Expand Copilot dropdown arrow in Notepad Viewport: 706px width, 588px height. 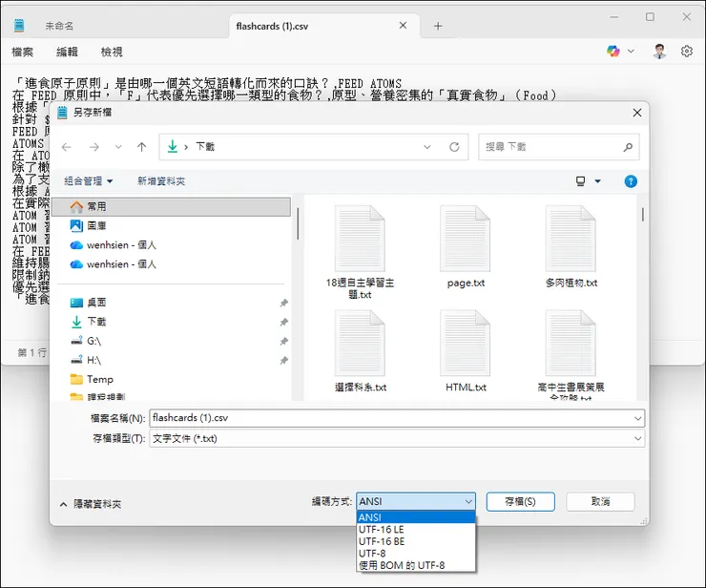631,52
